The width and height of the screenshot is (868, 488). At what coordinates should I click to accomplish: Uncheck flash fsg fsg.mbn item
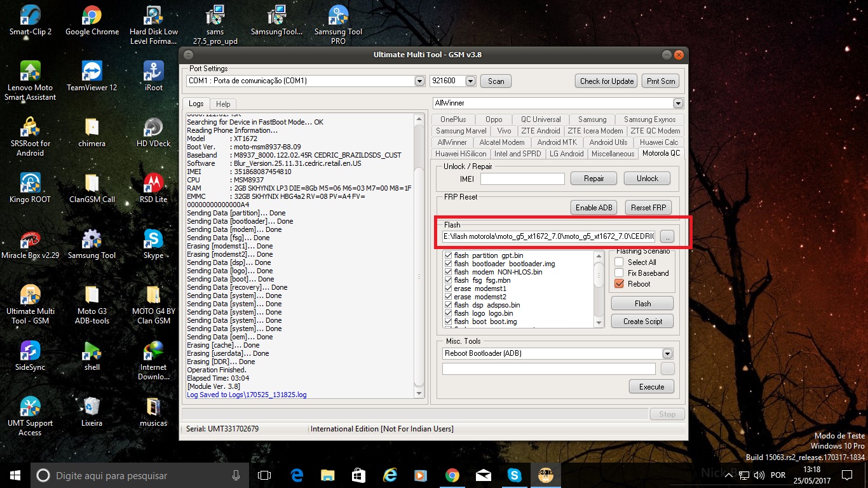[449, 280]
